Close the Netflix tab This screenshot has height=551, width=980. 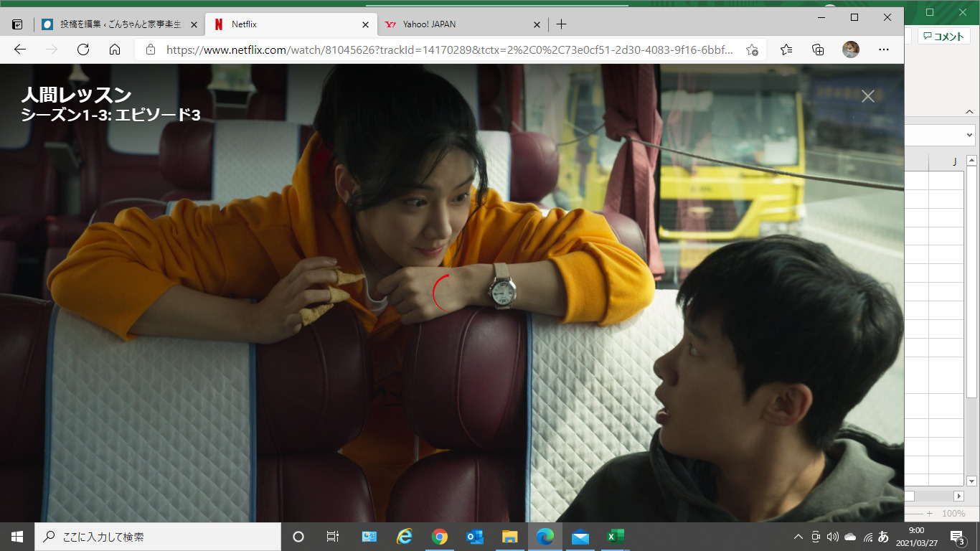366,24
